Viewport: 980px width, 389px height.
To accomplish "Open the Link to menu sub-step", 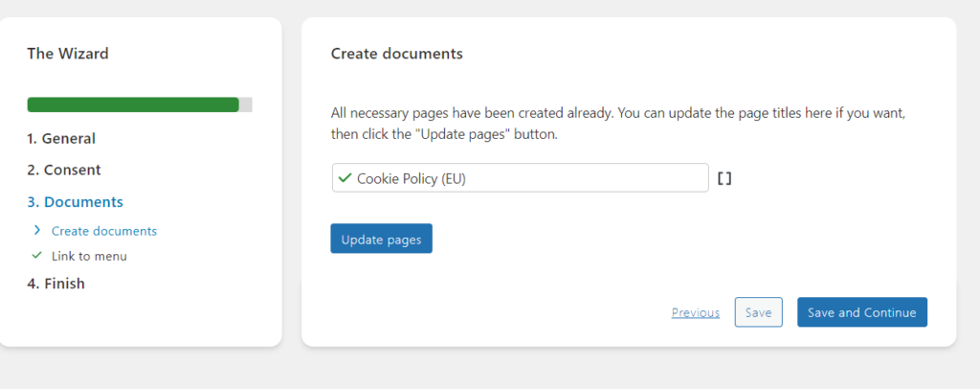I will (x=89, y=256).
